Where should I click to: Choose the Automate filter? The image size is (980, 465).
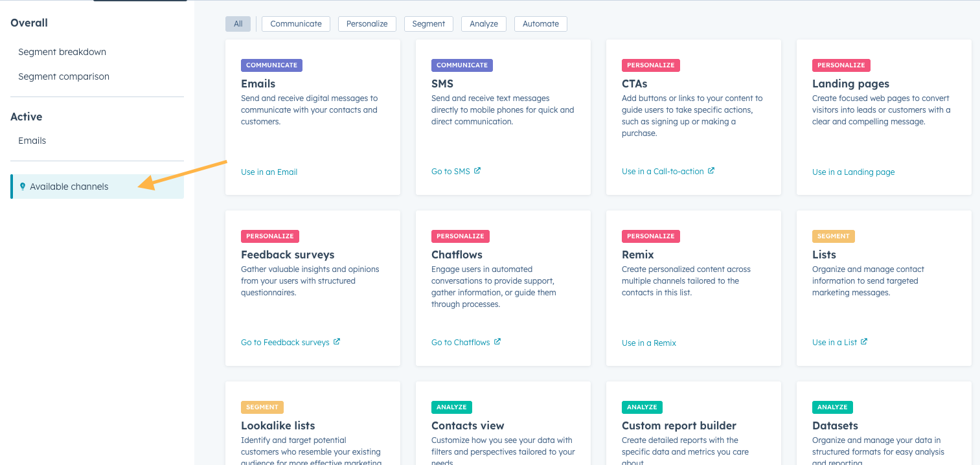pos(540,24)
